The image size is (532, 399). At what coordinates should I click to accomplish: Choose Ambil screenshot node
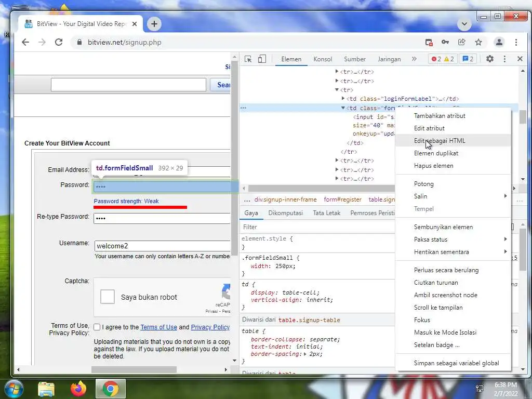[453, 295]
